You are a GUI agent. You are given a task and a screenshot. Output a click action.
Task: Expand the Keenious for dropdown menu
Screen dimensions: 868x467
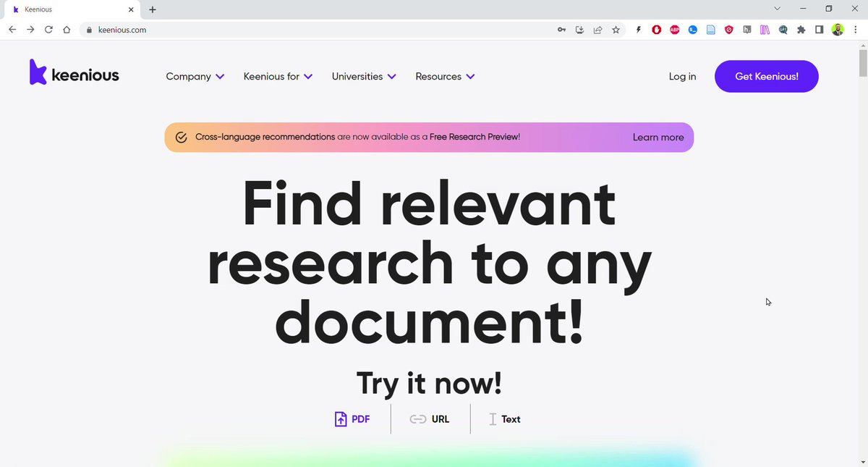click(x=278, y=76)
